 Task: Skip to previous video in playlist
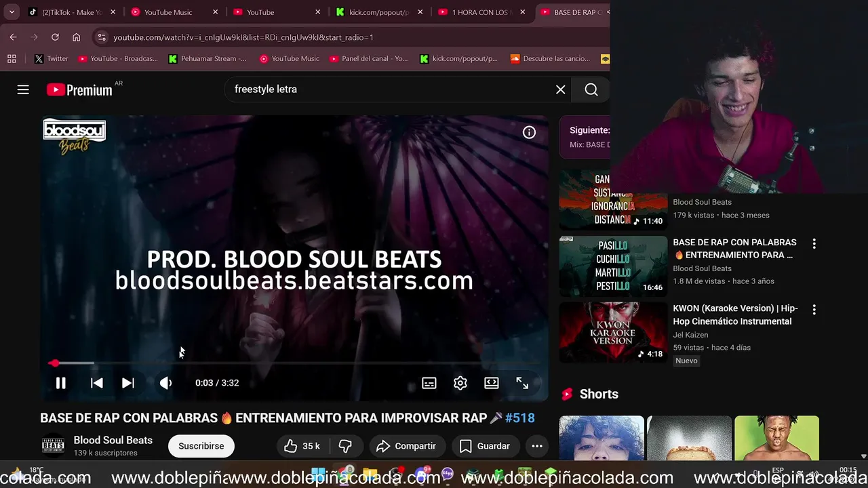(97, 383)
